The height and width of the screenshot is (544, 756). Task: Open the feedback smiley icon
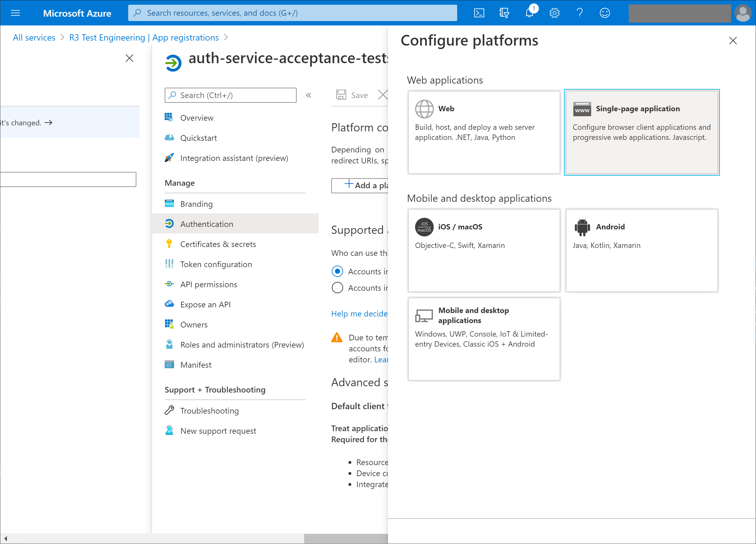point(605,13)
